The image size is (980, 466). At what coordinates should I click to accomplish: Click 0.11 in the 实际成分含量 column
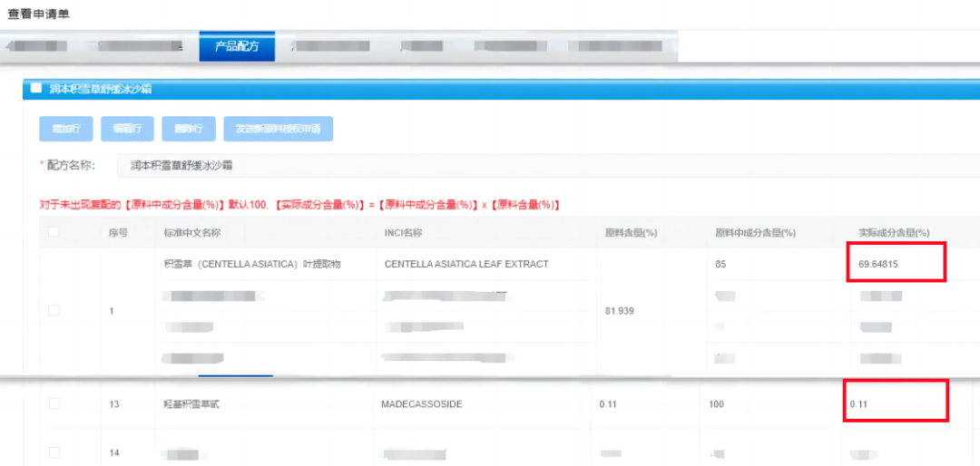(x=858, y=404)
